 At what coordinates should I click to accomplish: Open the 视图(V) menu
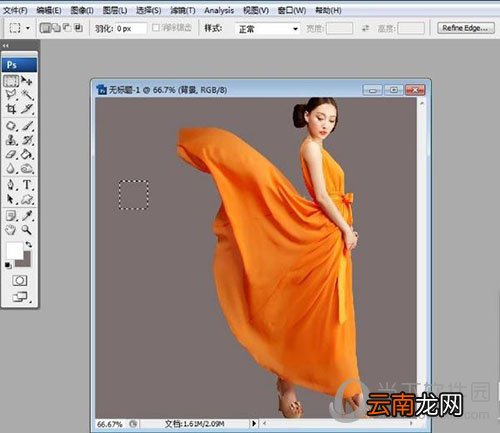[x=256, y=11]
